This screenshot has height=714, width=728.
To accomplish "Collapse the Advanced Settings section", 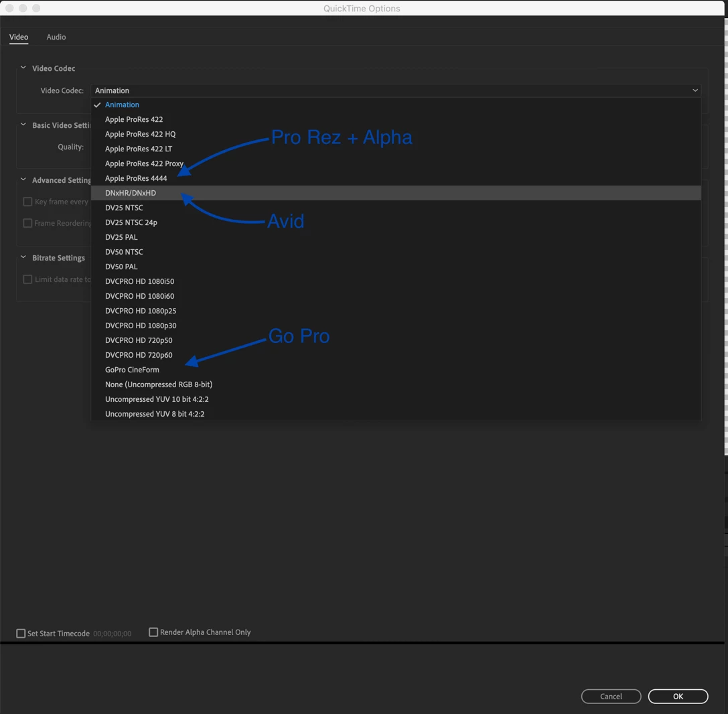I will (x=23, y=180).
